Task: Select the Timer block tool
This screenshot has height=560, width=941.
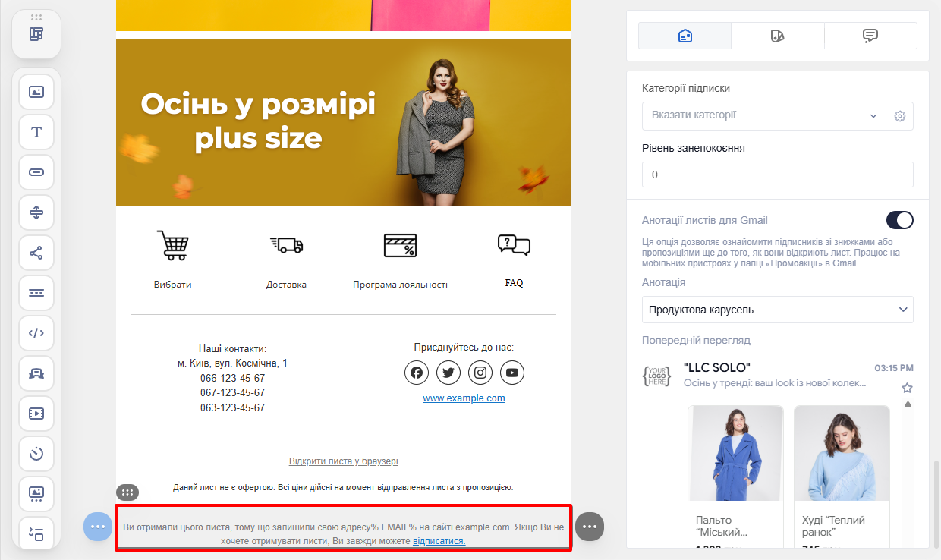Action: [36, 454]
